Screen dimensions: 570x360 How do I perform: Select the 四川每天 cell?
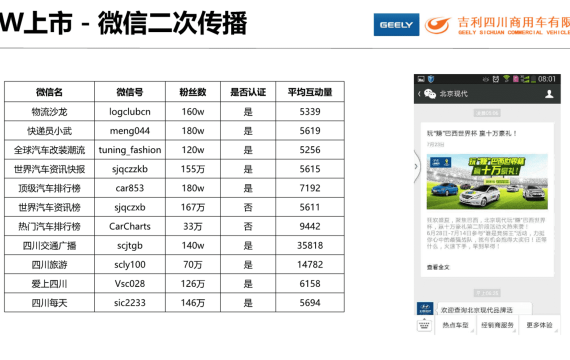click(49, 303)
